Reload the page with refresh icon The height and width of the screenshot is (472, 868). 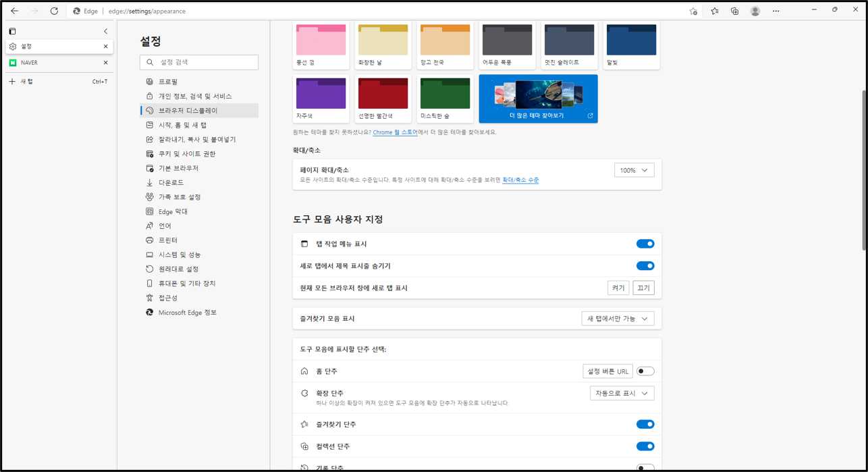tap(54, 11)
